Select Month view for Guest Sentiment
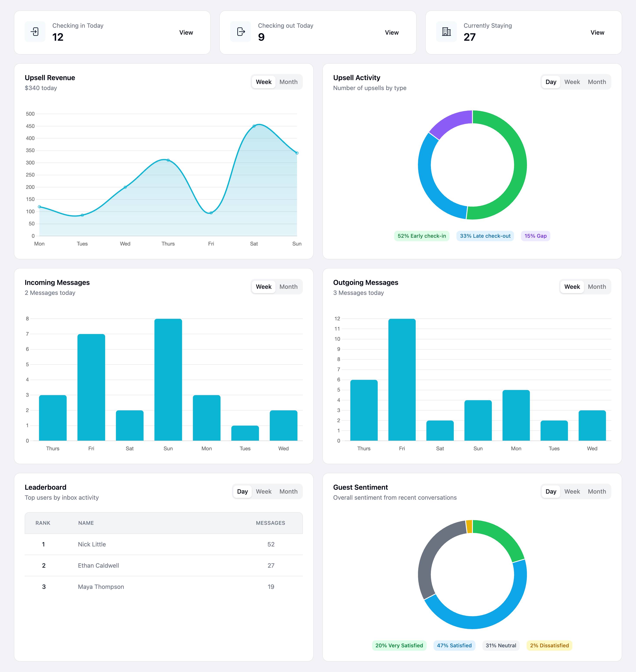Viewport: 636px width, 672px height. coord(597,491)
